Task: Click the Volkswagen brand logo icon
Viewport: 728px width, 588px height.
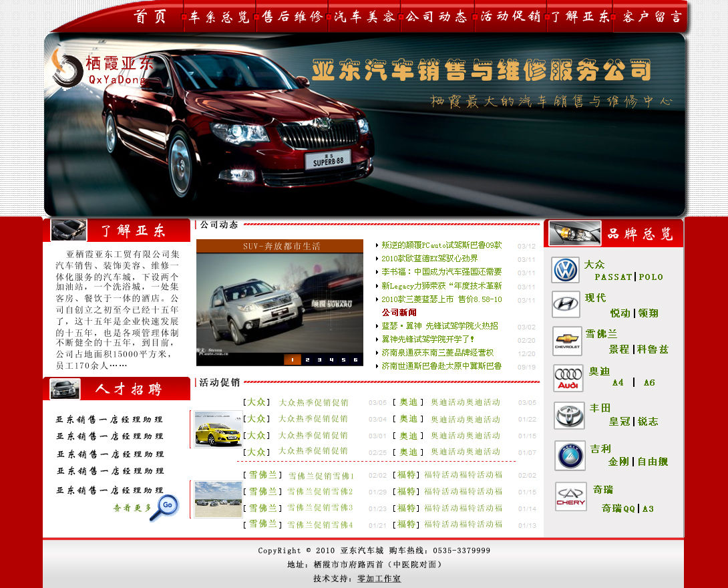Action: pos(566,271)
